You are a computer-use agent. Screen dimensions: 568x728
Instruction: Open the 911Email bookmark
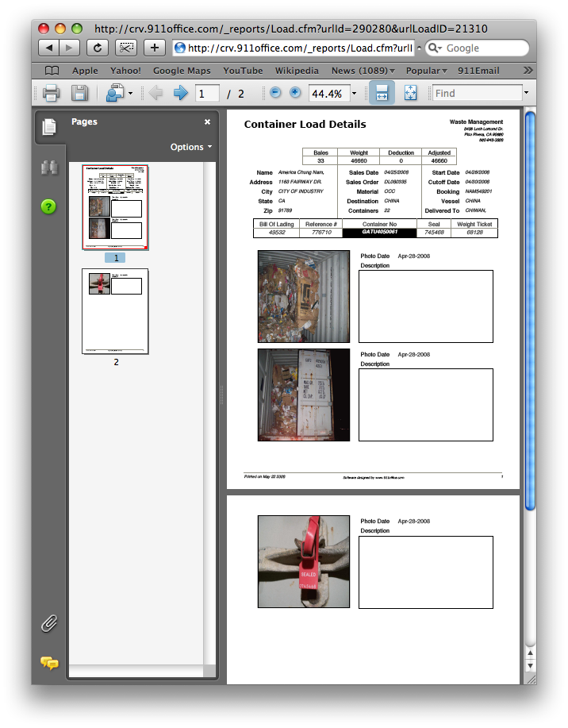478,71
